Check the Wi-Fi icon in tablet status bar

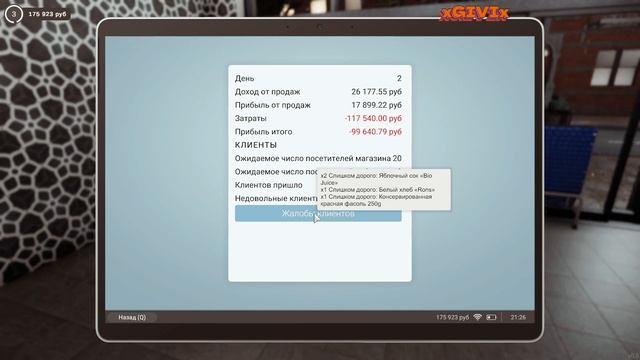[x=478, y=317]
